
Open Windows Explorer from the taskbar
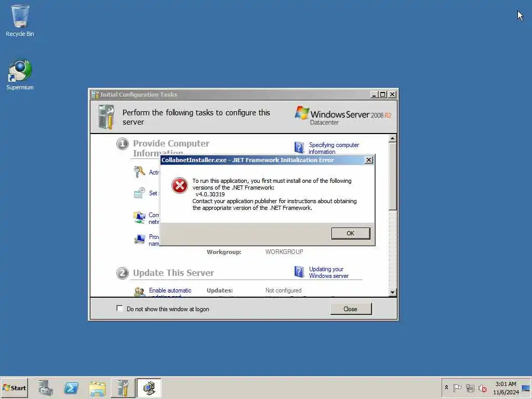click(x=97, y=388)
